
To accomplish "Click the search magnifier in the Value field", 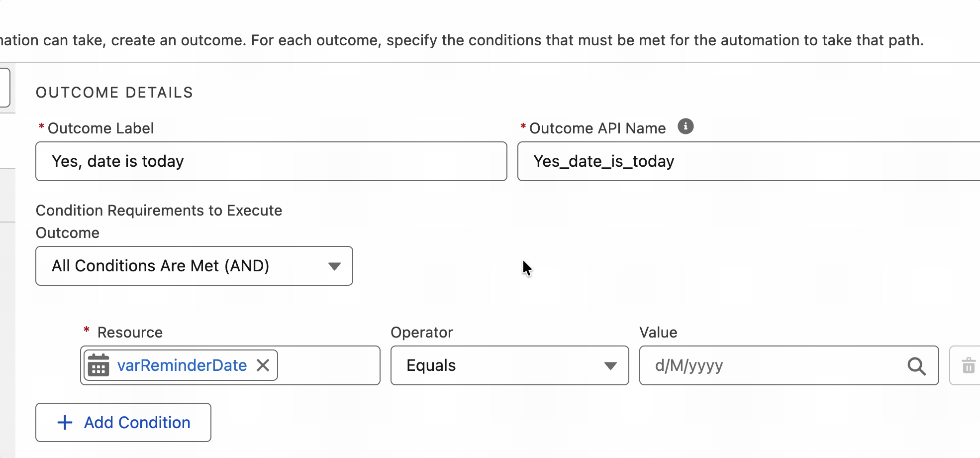I will [x=916, y=366].
